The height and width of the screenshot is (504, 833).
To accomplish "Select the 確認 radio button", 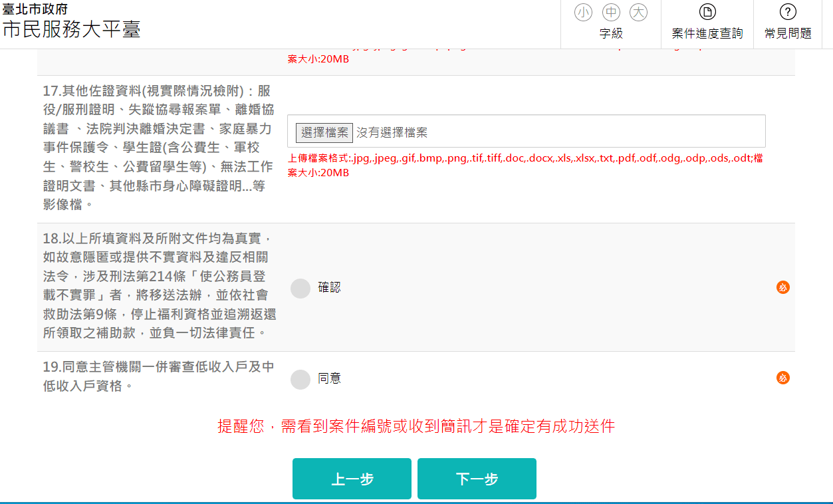I will [300, 288].
